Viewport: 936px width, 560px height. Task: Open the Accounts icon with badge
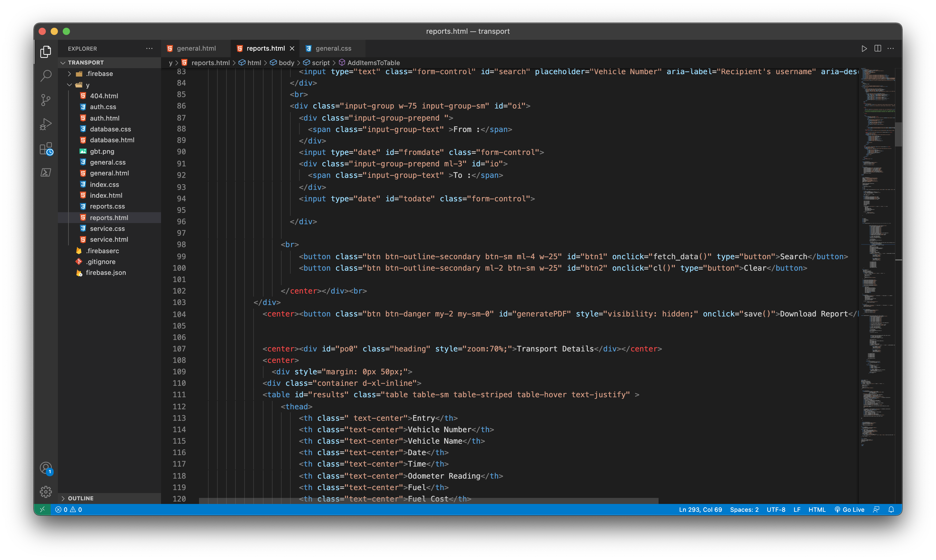click(46, 468)
